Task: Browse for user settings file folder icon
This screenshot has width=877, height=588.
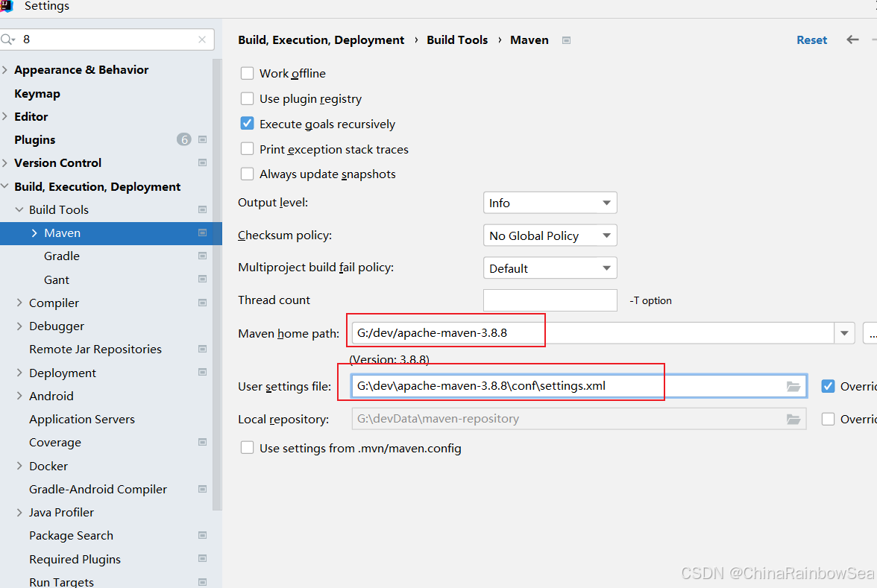Action: [793, 386]
